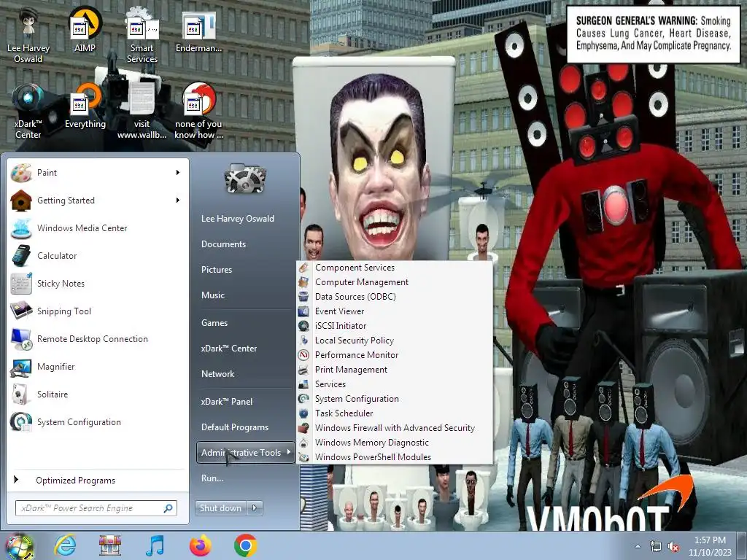Click the network tray icon

(x=656, y=547)
